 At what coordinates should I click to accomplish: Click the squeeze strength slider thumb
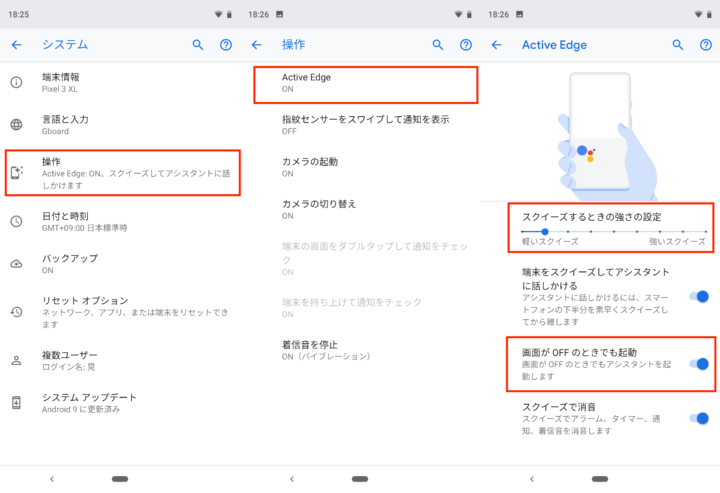(x=545, y=232)
